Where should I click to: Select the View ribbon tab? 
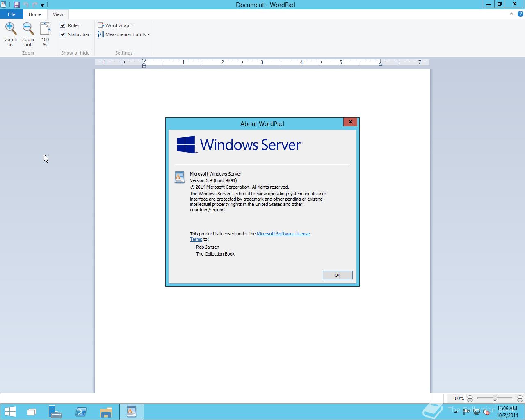[x=58, y=14]
